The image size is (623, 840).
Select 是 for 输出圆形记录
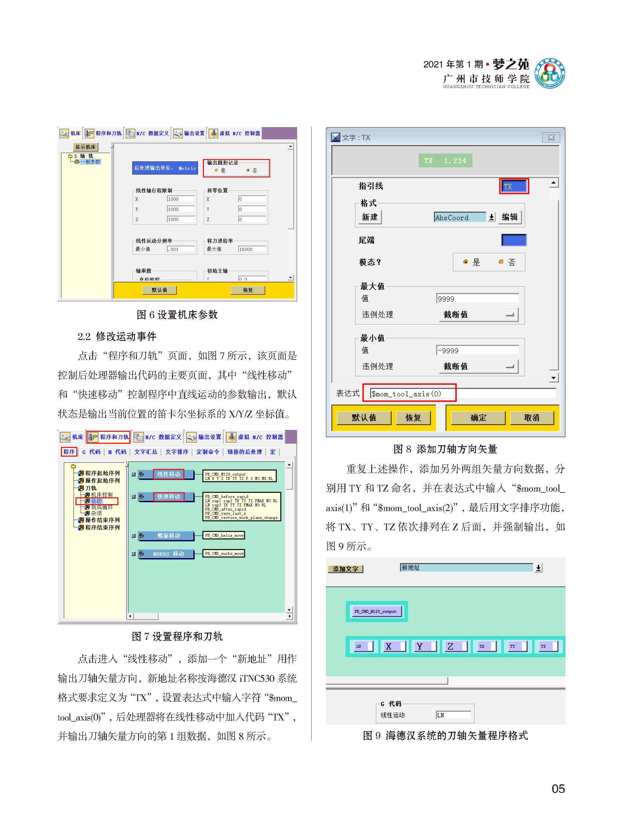(216, 170)
